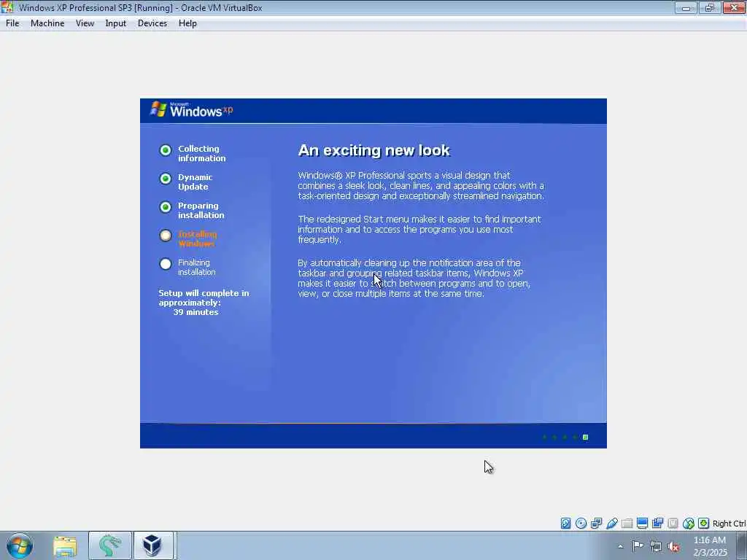Screen dimensions: 747x560
Task: Click the Right Ctrl host key label
Action: point(729,524)
